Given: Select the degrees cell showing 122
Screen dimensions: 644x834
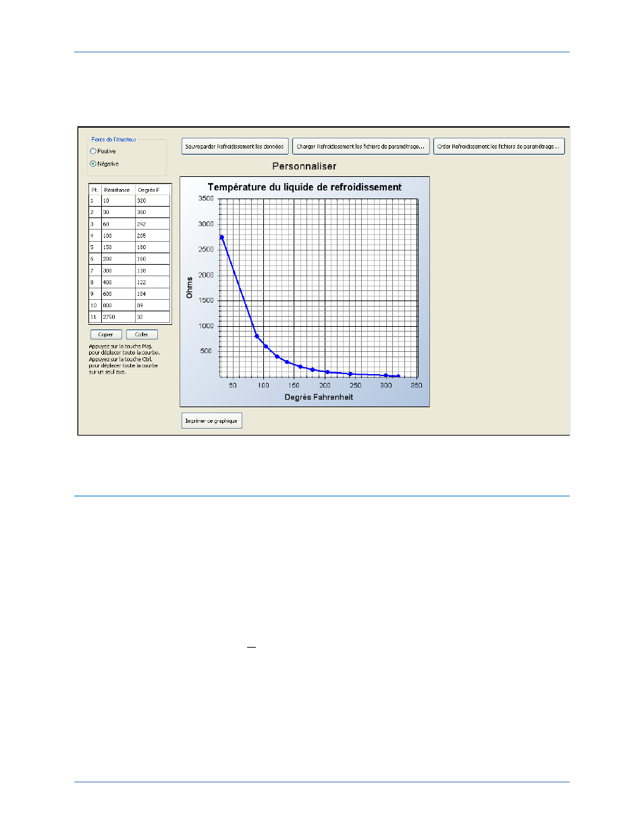Looking at the screenshot, I should [153, 282].
